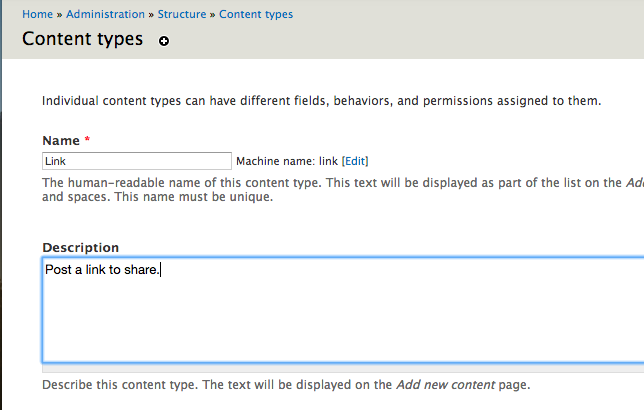Screen dimensions: 644x410
Task: Click the 'Individual content types' intro sentence
Action: click(320, 101)
